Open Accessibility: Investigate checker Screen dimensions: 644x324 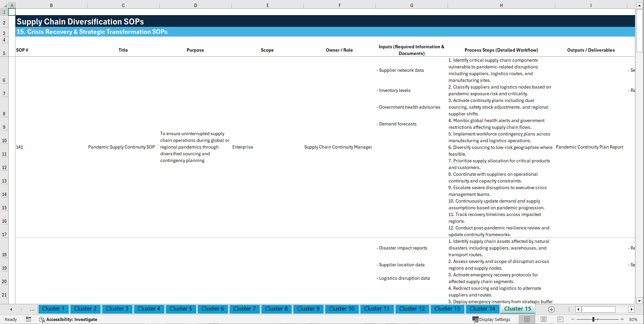tap(68, 319)
